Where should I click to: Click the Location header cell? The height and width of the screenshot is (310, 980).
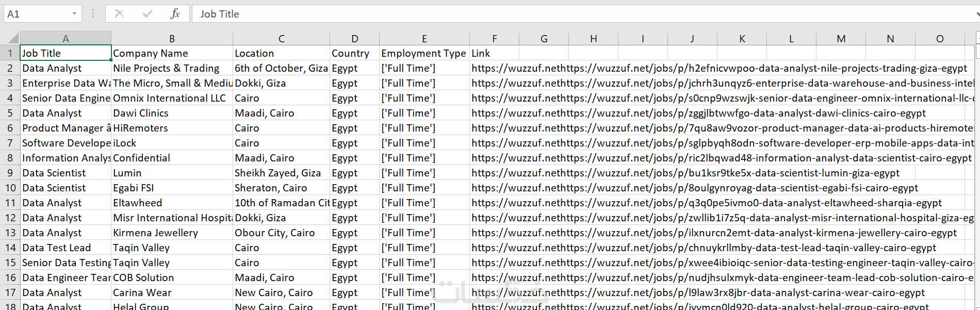pyautogui.click(x=281, y=53)
